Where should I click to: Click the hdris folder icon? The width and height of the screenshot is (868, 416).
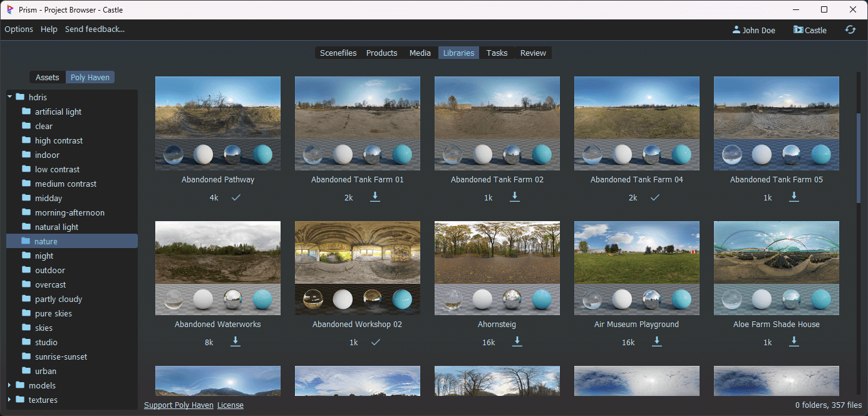(20, 97)
